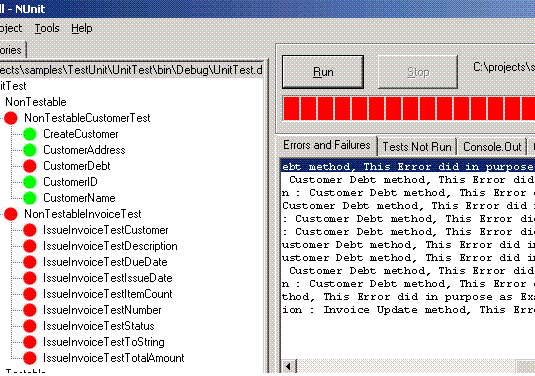Viewport: 535px width, 376px height.
Task: Click the green status icon of CustomerID
Action: click(x=30, y=182)
